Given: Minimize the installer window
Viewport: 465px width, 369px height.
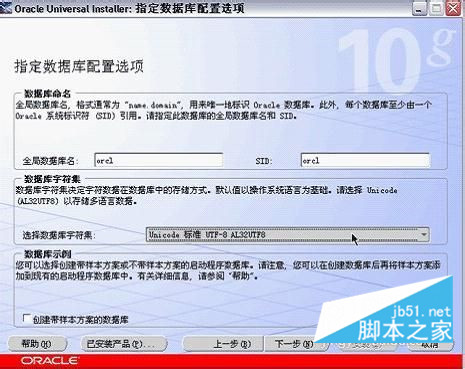Looking at the screenshot, I should coord(419,9).
